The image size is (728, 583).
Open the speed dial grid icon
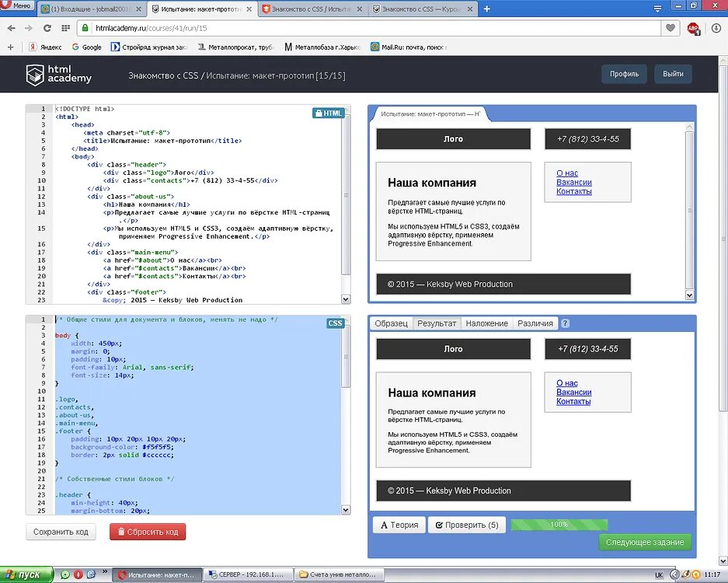[x=65, y=28]
